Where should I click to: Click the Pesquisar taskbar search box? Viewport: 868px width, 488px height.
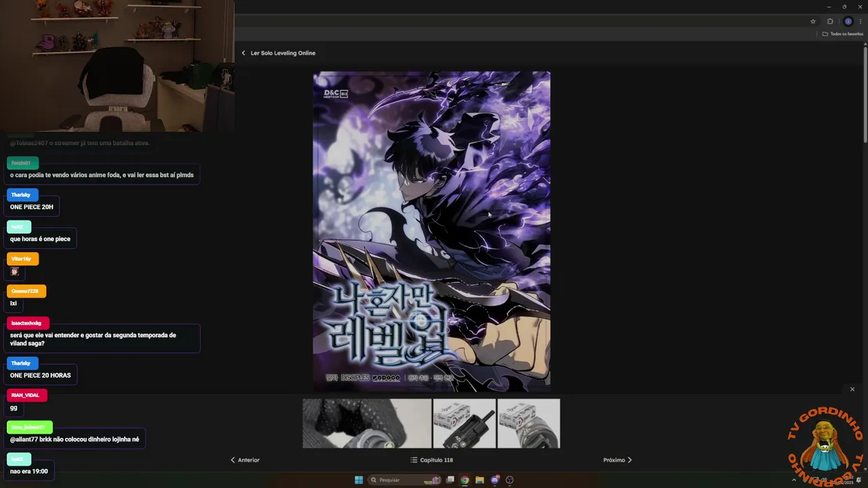[406, 480]
